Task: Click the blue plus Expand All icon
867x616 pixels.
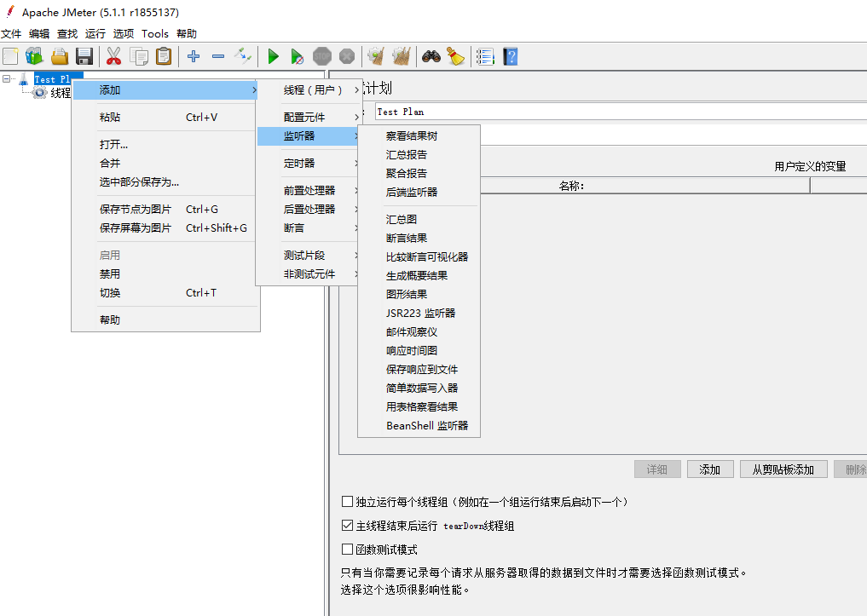Action: (194, 56)
